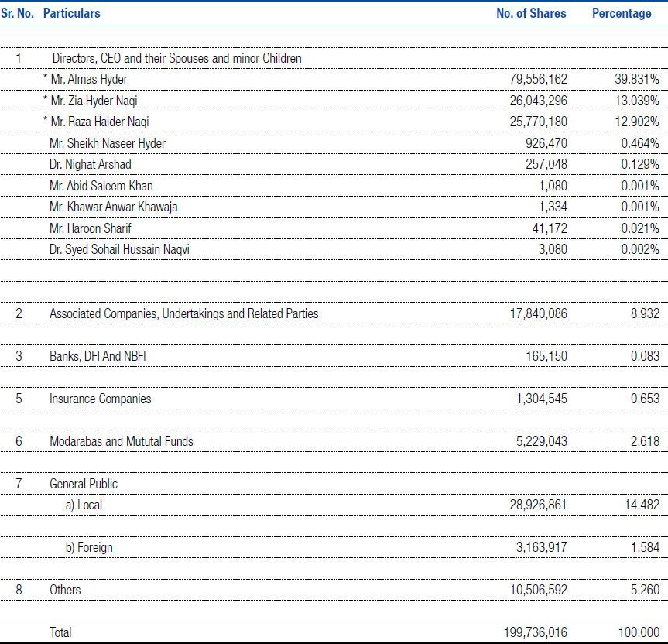Select 'Mr. Abid Saleem Khan'
The width and height of the screenshot is (668, 644).
[x=101, y=186]
